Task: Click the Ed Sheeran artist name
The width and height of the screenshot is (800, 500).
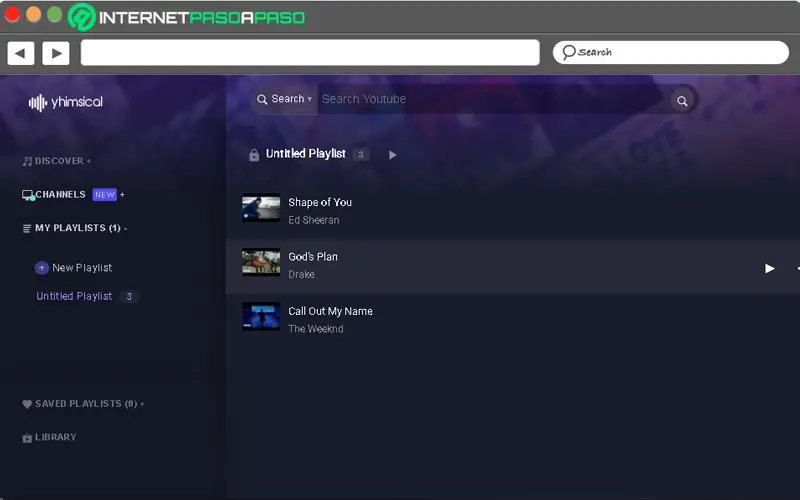Action: point(313,220)
